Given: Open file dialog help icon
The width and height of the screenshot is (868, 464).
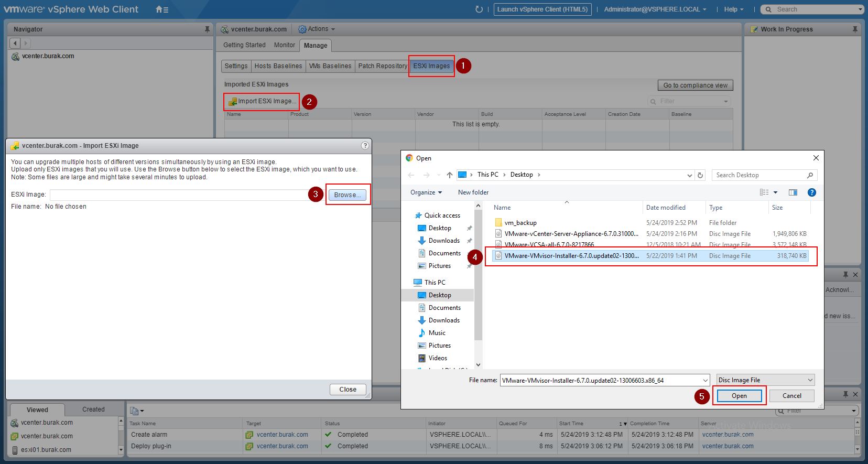Looking at the screenshot, I should [x=811, y=192].
